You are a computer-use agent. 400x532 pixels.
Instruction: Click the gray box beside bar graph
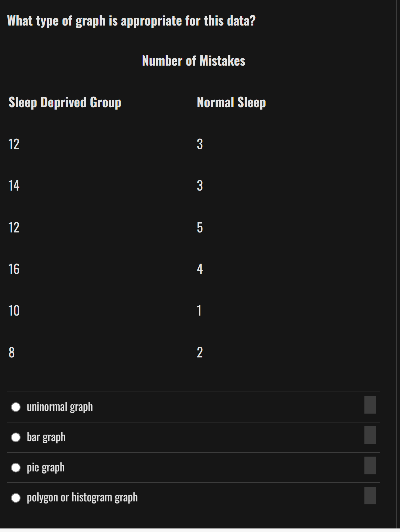(370, 435)
